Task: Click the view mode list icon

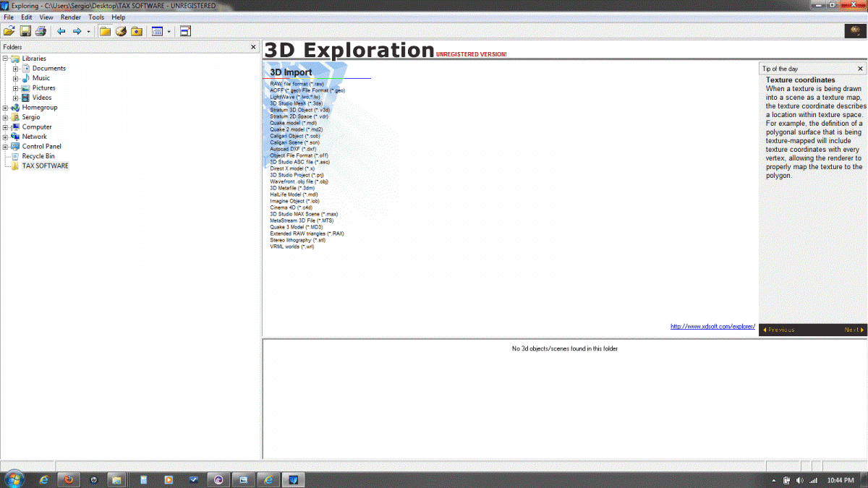Action: coord(157,31)
